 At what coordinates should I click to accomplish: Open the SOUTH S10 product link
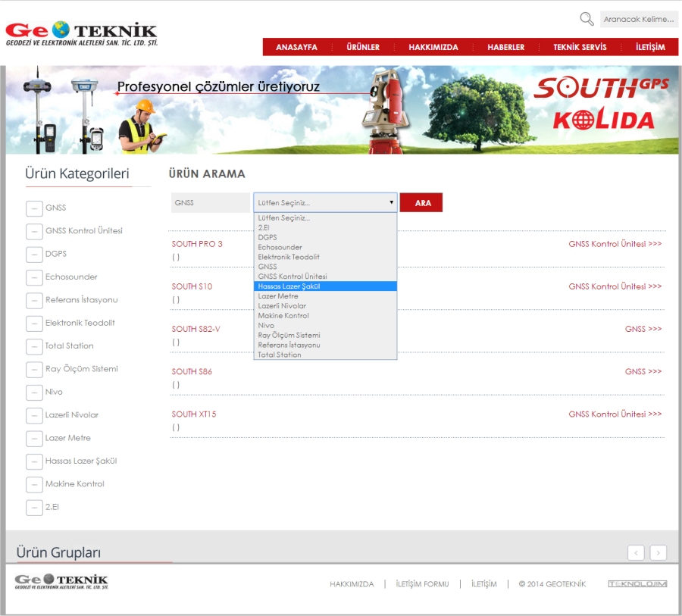click(x=192, y=286)
